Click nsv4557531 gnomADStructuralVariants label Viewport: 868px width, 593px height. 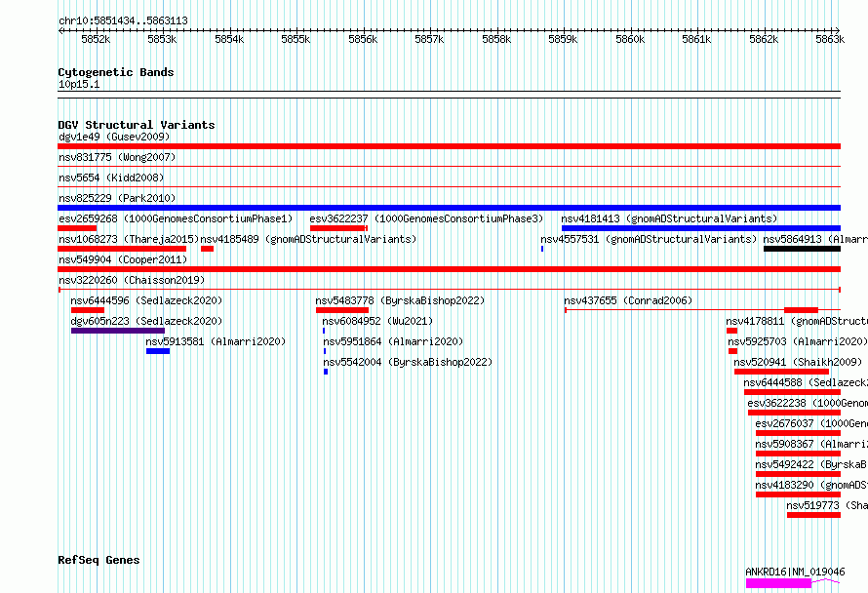(x=649, y=239)
